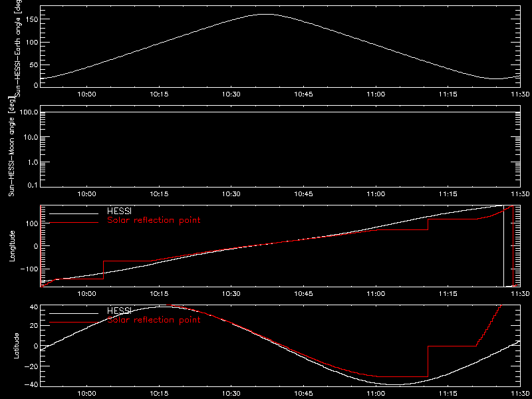Screen dimensions: 532x399
Task: Click '11:30' time label under Longitude plot
Action: point(520,294)
